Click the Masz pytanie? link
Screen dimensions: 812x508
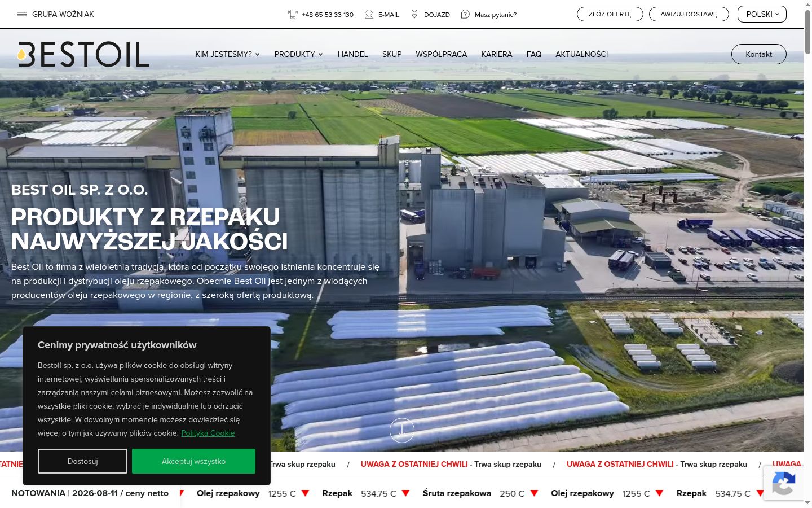[x=496, y=15]
